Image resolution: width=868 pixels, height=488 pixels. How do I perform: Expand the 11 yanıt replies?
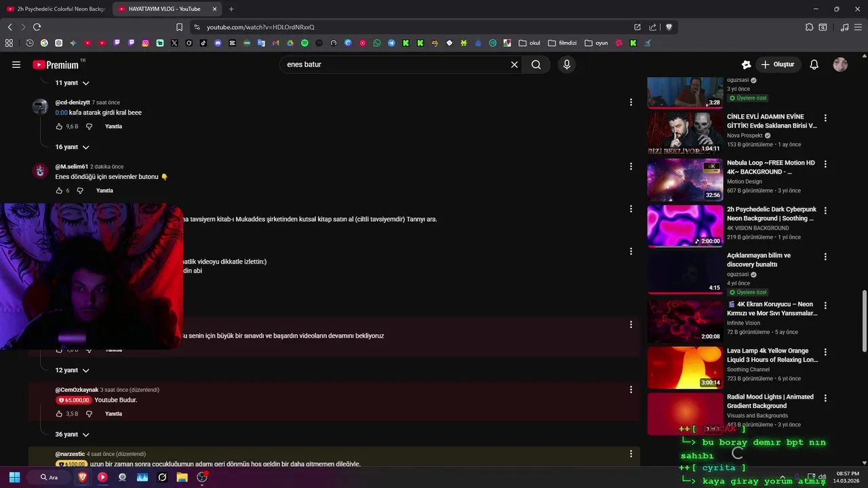click(x=72, y=83)
